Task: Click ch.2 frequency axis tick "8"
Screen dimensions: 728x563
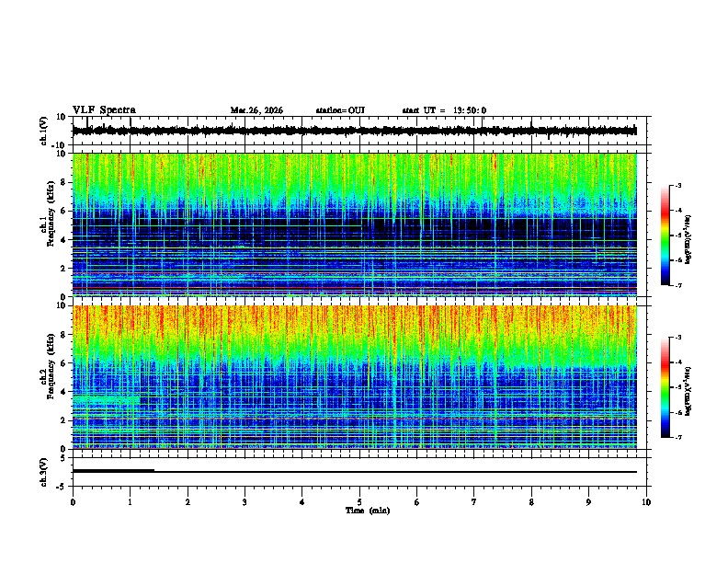Action: pyautogui.click(x=64, y=335)
